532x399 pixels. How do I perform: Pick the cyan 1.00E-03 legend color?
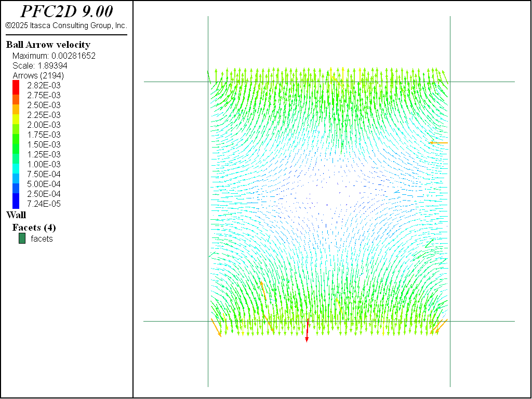16,164
